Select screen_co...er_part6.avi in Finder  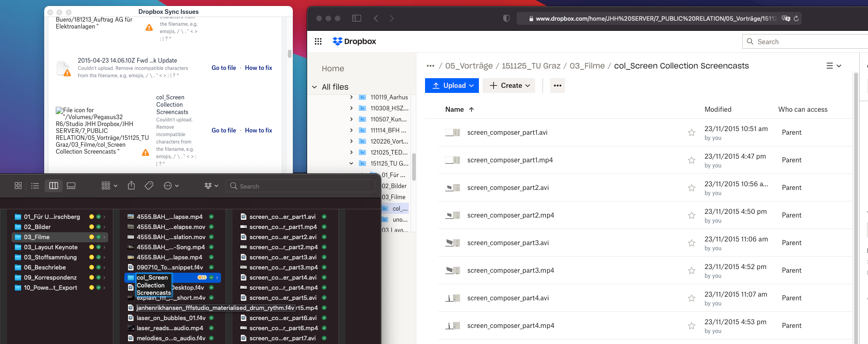pyautogui.click(x=284, y=318)
